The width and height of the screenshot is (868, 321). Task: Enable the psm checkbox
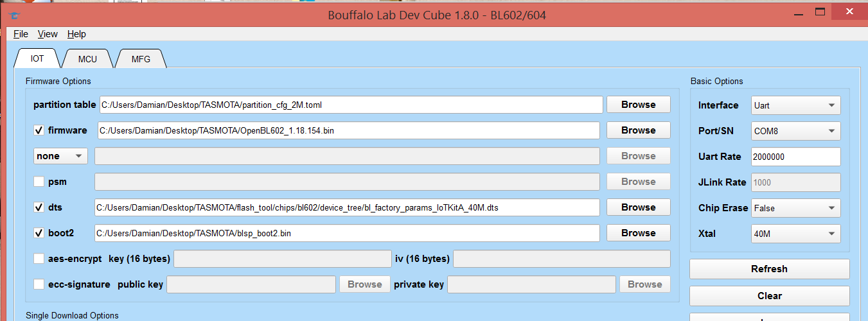click(39, 182)
